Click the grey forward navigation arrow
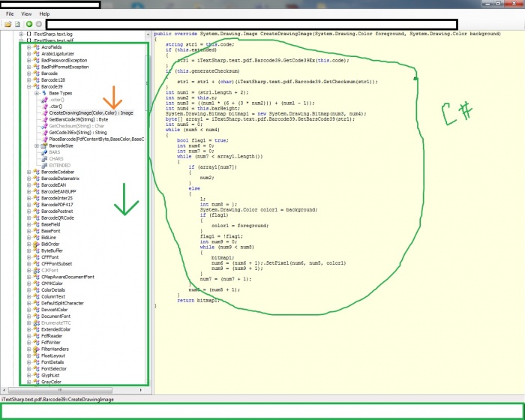The width and height of the screenshot is (525, 420). tap(38, 25)
